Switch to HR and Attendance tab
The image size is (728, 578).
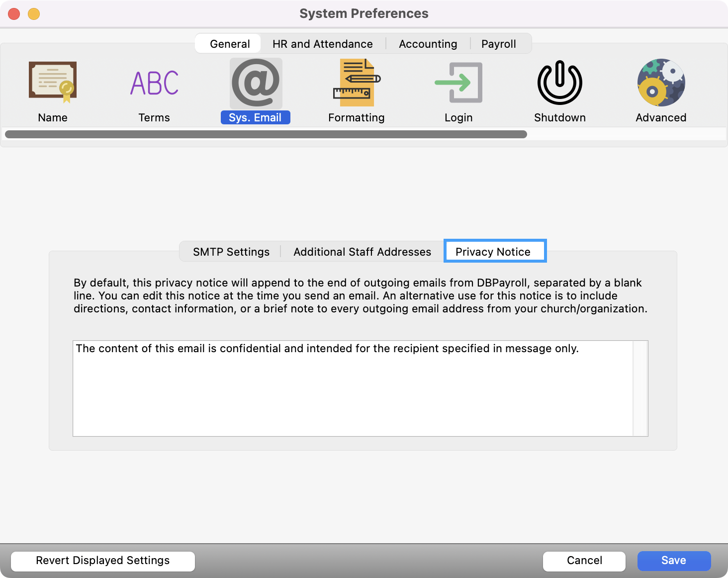(x=322, y=44)
